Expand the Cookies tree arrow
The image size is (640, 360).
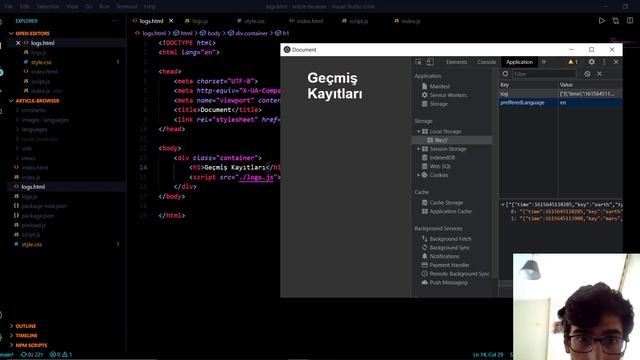[x=418, y=175]
